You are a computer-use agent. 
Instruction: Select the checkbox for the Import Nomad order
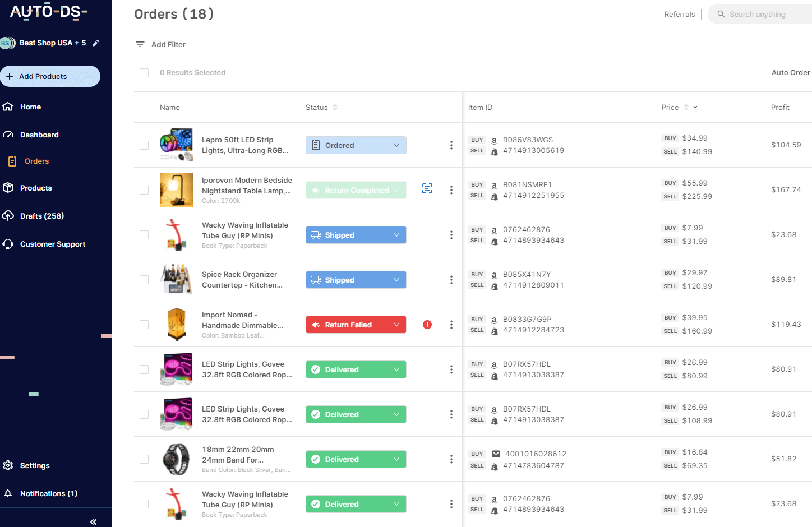click(144, 324)
